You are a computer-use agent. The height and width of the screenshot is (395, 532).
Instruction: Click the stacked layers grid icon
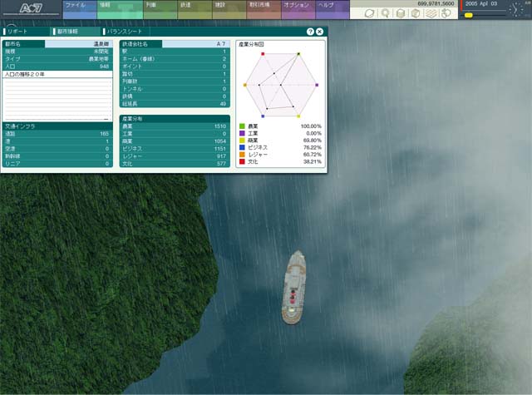pos(431,13)
